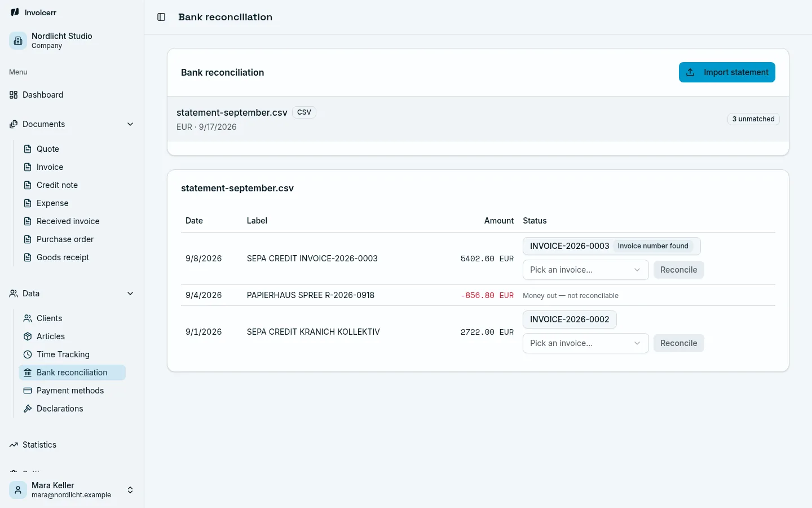Click the PAPIERHAUS SPREE R-2026-0918 label
The image size is (812, 508).
311,295
